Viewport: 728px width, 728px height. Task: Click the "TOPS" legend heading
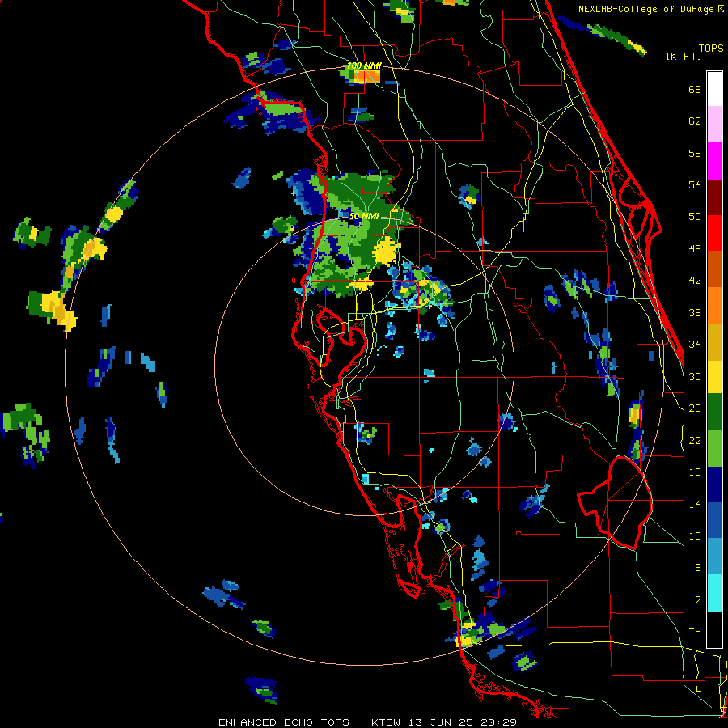711,49
